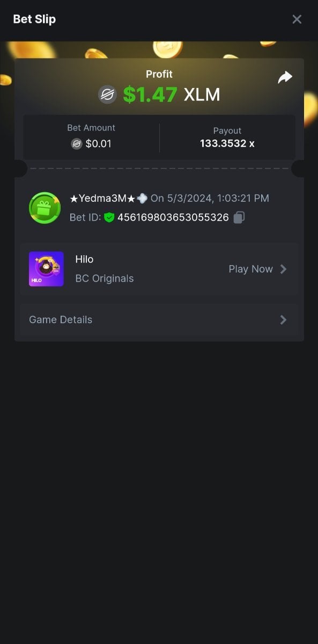318x644 pixels.
Task: Click the chevron next to Play Now
Action: (283, 269)
